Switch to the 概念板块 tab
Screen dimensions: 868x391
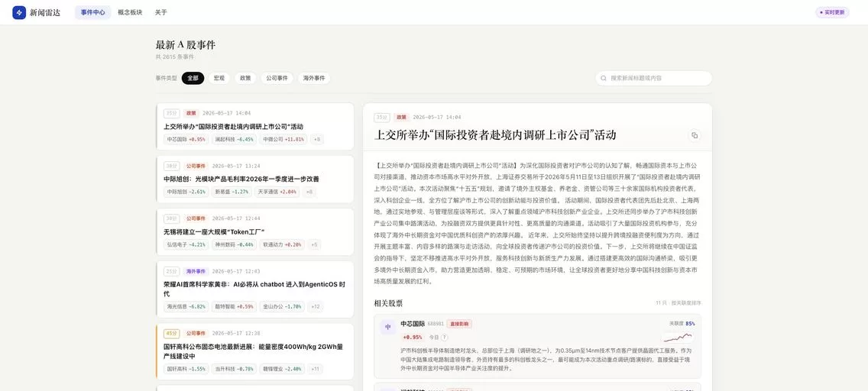(130, 12)
